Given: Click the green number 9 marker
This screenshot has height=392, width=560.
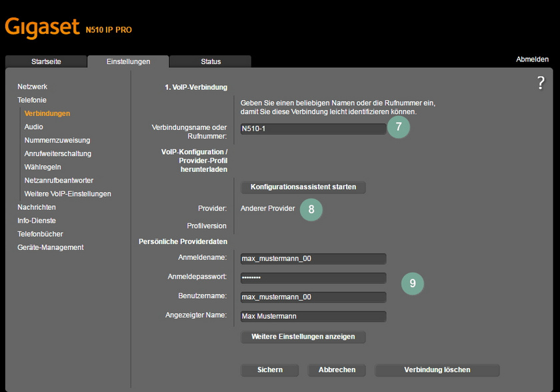Looking at the screenshot, I should coord(413,283).
